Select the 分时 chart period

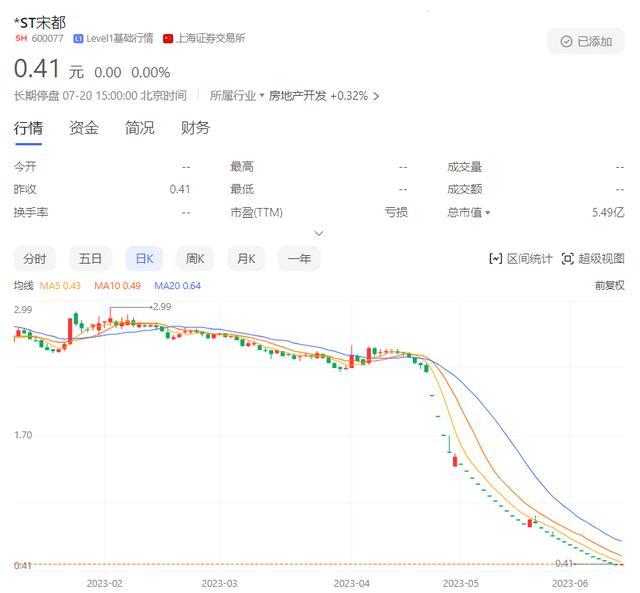coord(35,259)
